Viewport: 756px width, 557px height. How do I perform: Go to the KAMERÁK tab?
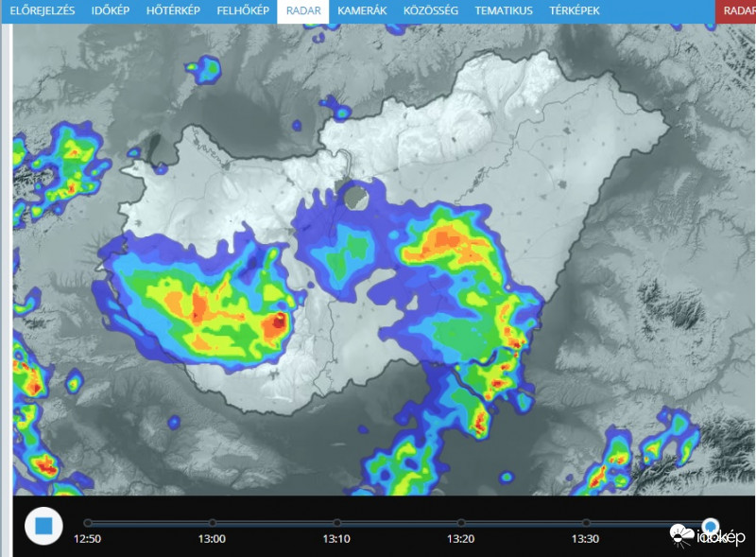(362, 11)
